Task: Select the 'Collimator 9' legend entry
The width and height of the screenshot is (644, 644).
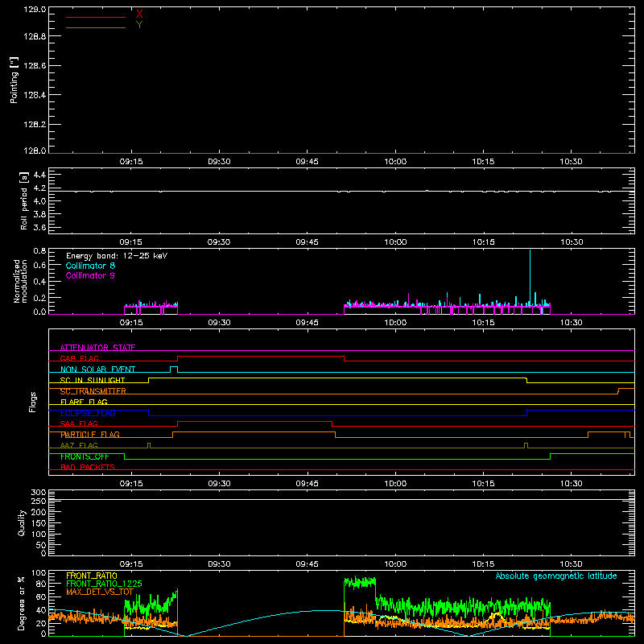Action: click(90, 275)
